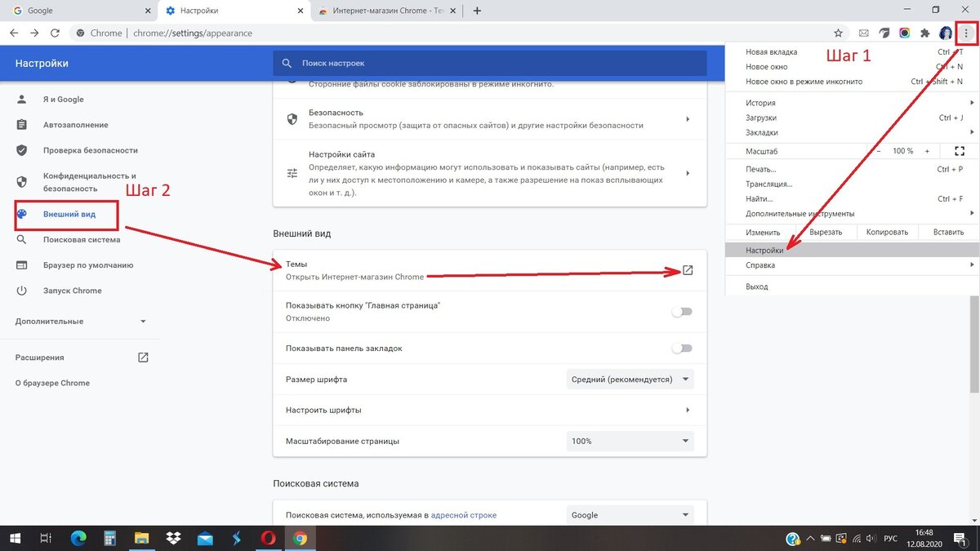
Task: Bookmark this page with the star icon
Action: click(x=838, y=33)
